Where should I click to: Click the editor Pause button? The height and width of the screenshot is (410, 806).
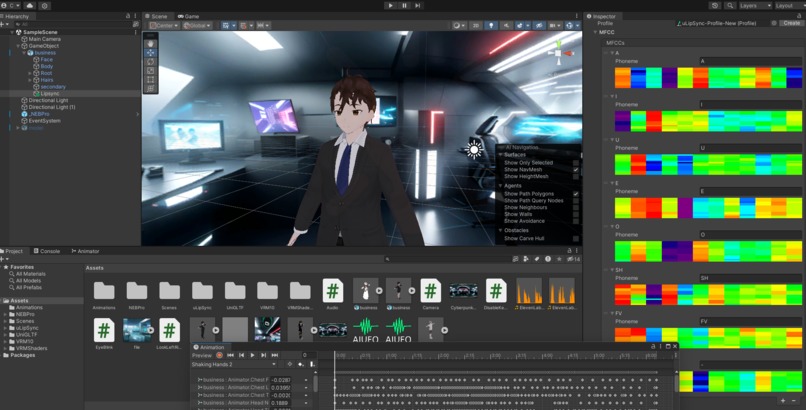pos(404,6)
